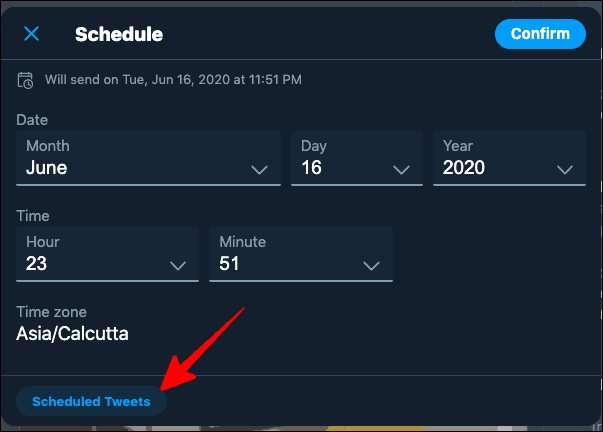Screen dimensions: 603x432
Task: Click the chevron arrow in the Year field
Action: (x=565, y=170)
